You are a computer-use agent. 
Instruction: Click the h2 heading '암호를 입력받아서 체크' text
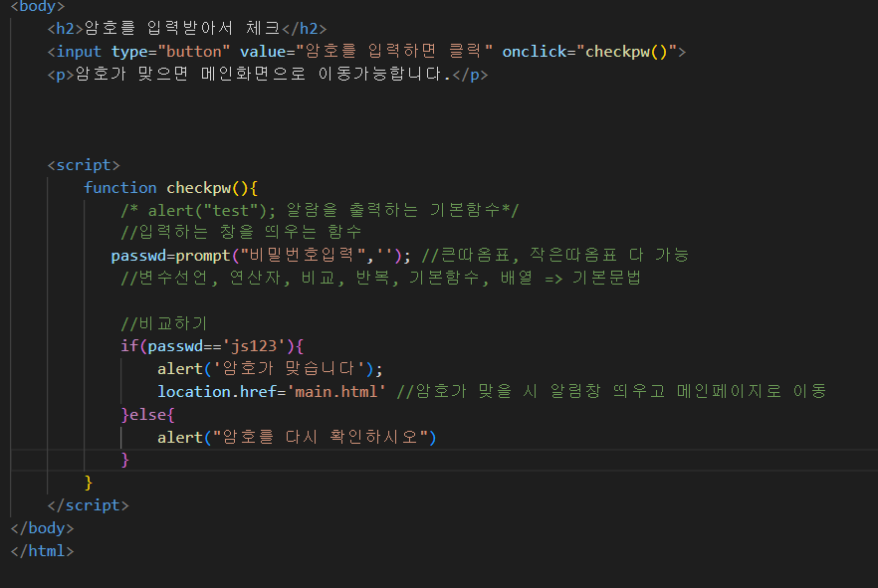(182, 28)
